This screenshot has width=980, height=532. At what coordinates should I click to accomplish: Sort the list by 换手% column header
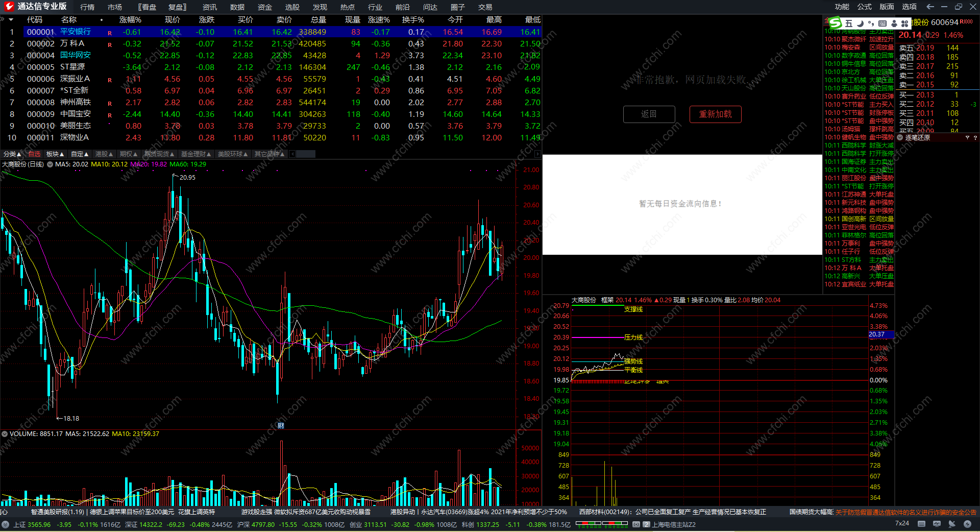click(x=413, y=20)
